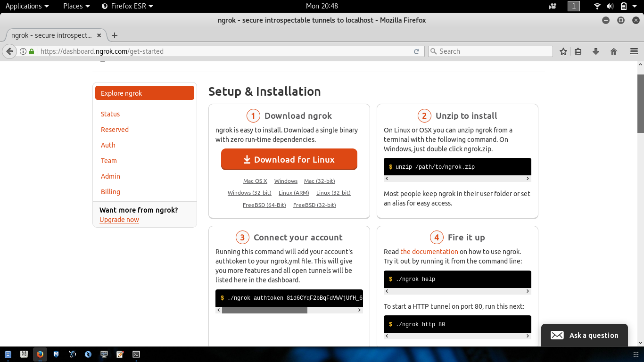Expand the system menu arrow in top bar

(635, 6)
